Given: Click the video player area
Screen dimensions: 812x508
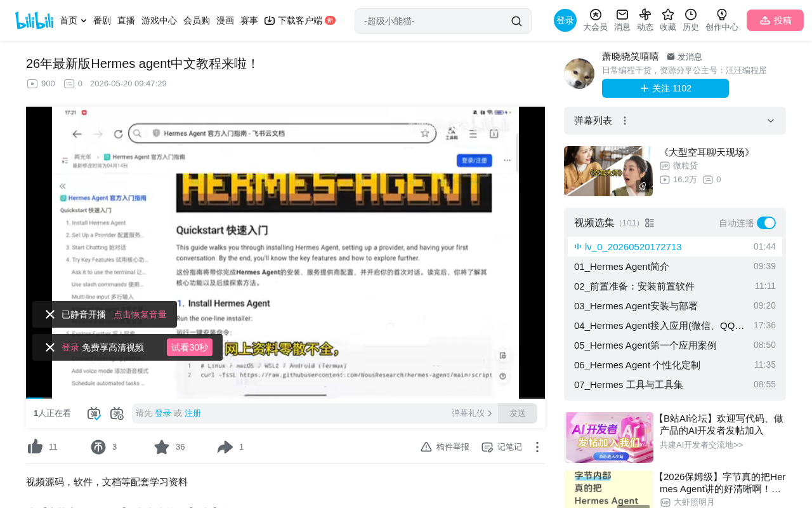Looking at the screenshot, I should [285, 253].
